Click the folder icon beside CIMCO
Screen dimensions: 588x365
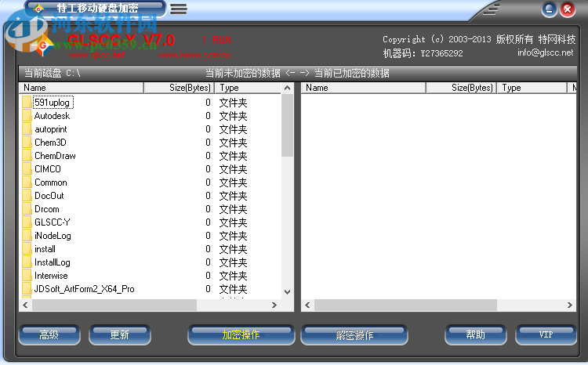pos(27,168)
